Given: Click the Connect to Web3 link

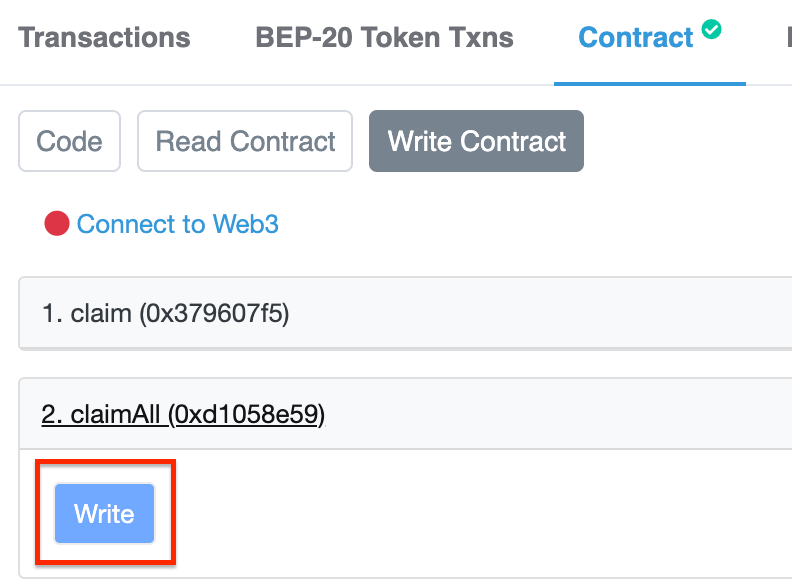Looking at the screenshot, I should (177, 224).
